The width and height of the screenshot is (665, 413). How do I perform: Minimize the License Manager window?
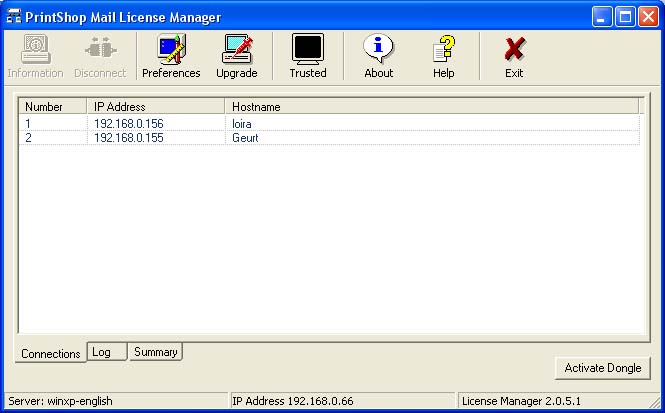pyautogui.click(x=602, y=17)
